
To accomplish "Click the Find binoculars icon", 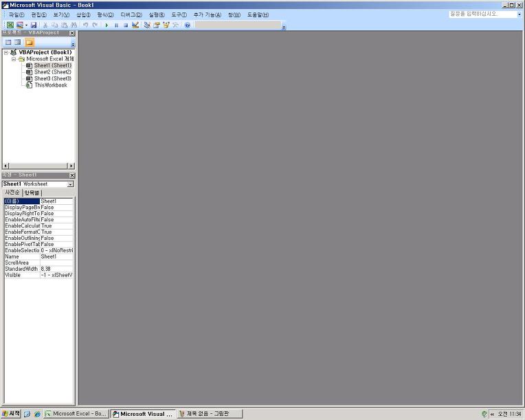I will [x=74, y=25].
